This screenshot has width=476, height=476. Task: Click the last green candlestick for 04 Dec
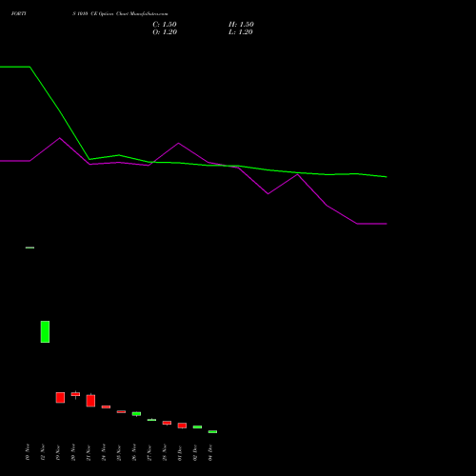(x=212, y=432)
